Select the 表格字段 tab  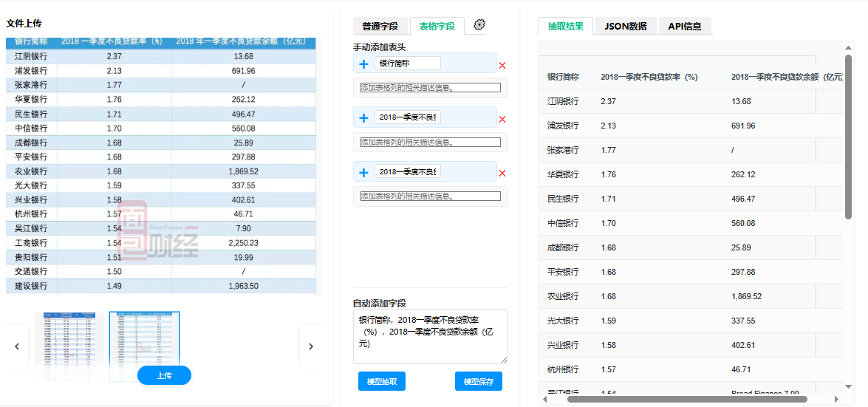pos(437,26)
